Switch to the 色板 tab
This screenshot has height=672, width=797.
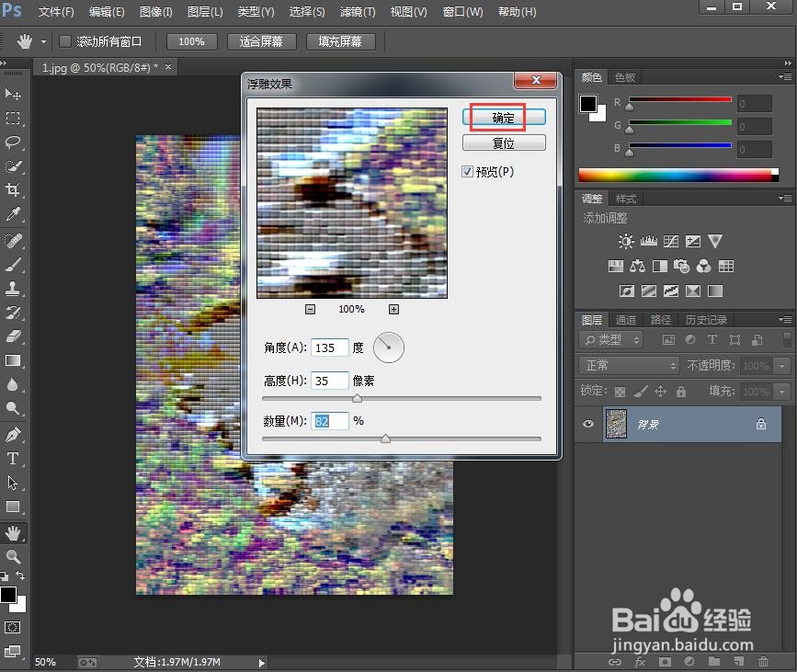pyautogui.click(x=625, y=77)
